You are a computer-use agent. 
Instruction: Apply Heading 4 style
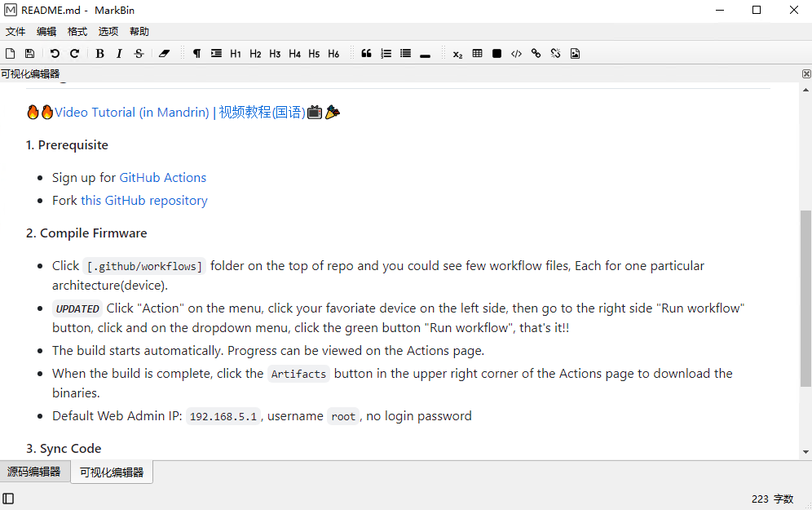coord(294,53)
